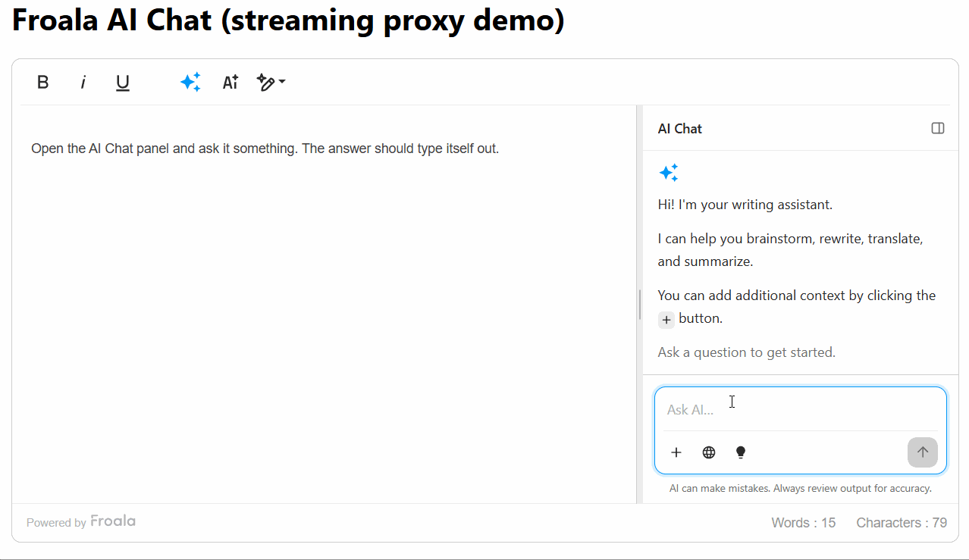Click the Characters : 79 counter

click(902, 523)
